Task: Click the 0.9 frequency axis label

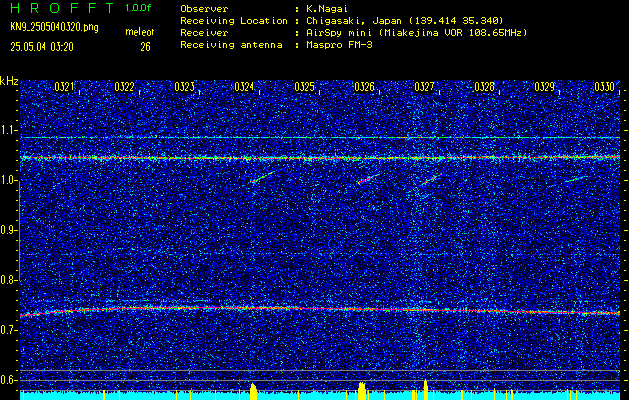Action: 8,230
